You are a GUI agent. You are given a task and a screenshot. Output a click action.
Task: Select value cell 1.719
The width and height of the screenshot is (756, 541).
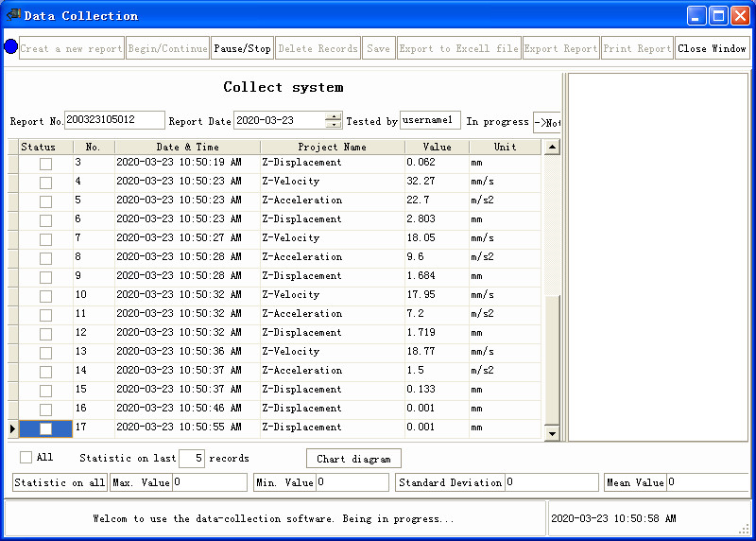point(437,333)
